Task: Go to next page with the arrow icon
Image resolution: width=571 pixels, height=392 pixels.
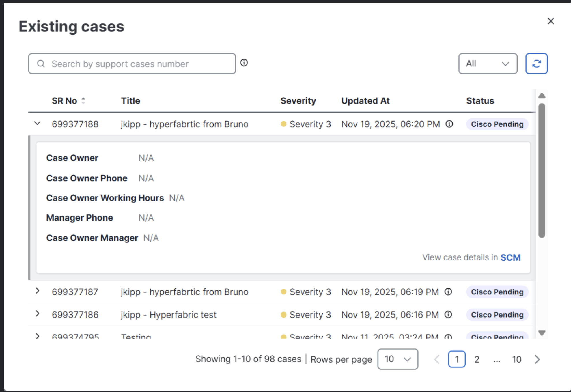Action: tap(537, 359)
